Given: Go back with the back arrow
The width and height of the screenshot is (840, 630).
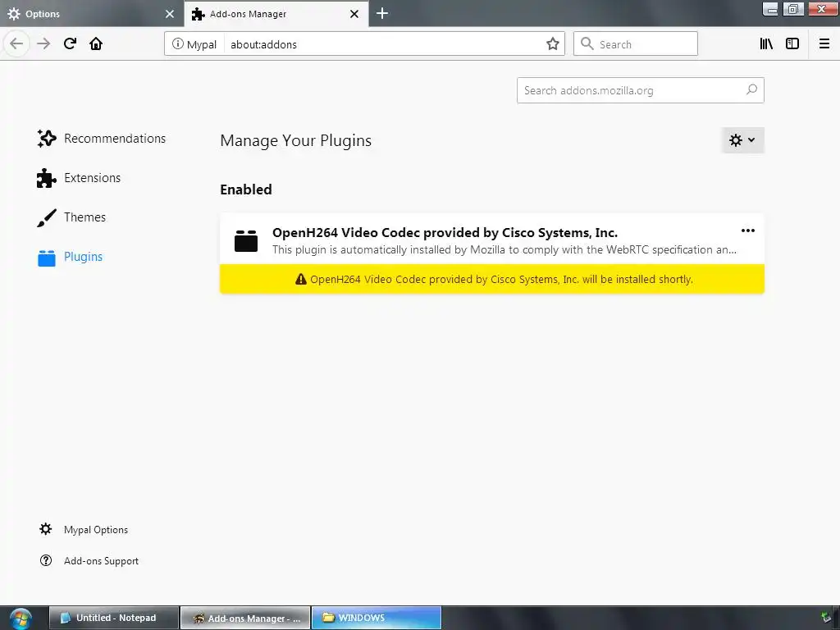Looking at the screenshot, I should [x=16, y=44].
